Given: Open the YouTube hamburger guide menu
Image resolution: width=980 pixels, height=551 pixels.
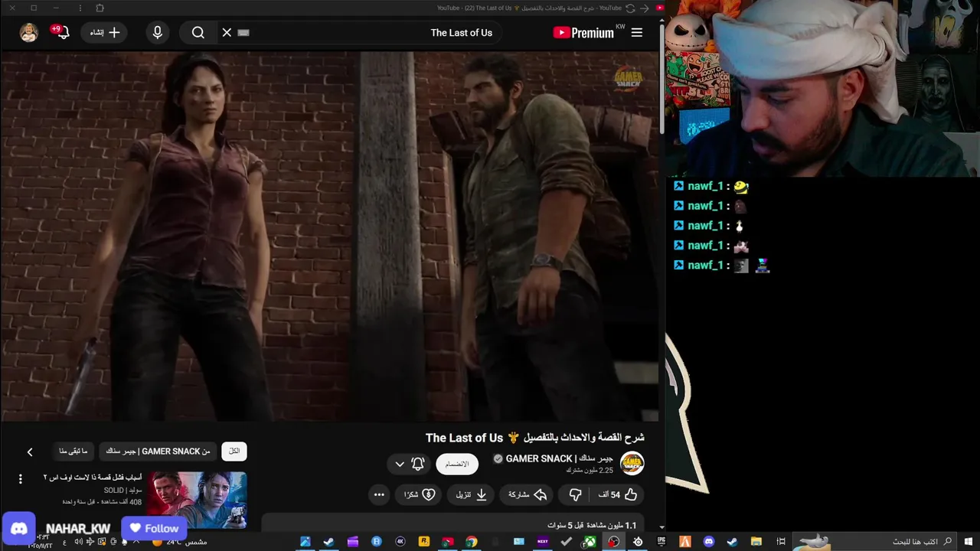Looking at the screenshot, I should pyautogui.click(x=636, y=32).
